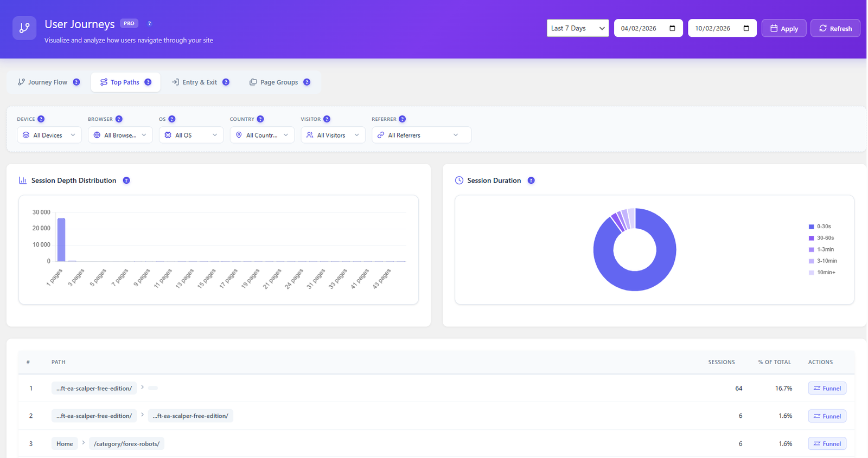Click the Referrer filter help icon
868x458 pixels.
402,119
